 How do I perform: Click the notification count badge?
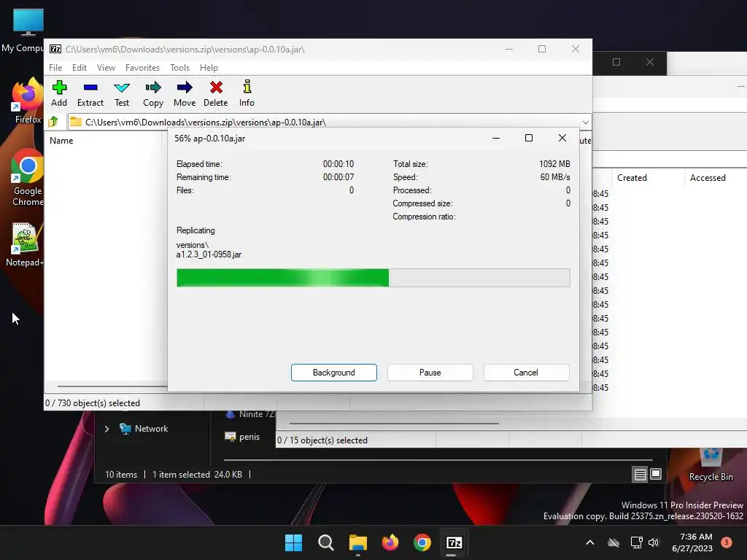(x=727, y=542)
